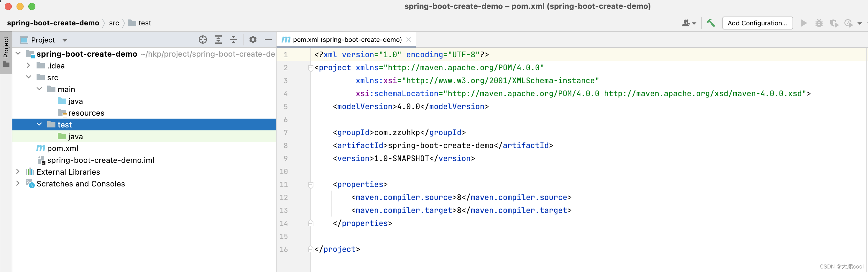Click line number 8 in gutter
This screenshot has height=272, width=868.
285,146
